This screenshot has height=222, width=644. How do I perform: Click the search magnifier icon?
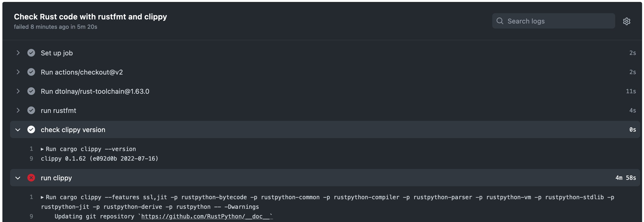click(x=500, y=21)
